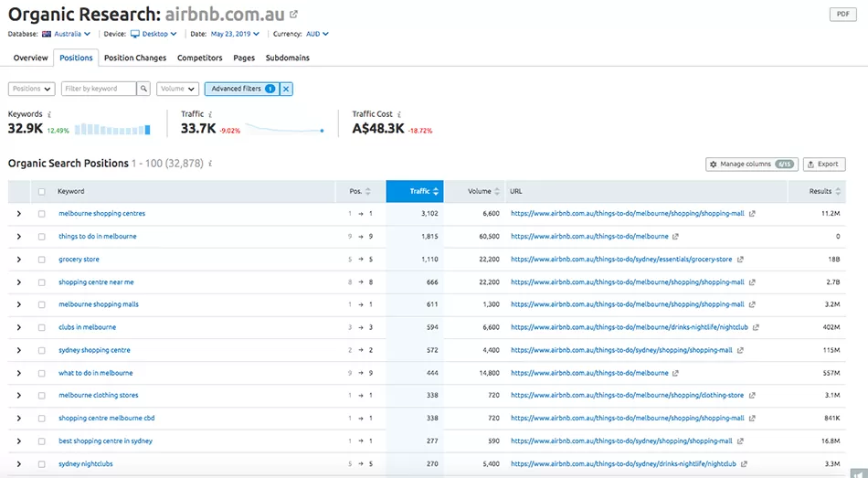Open external link icon for shopping centre melbourne cbd URL

[752, 419]
